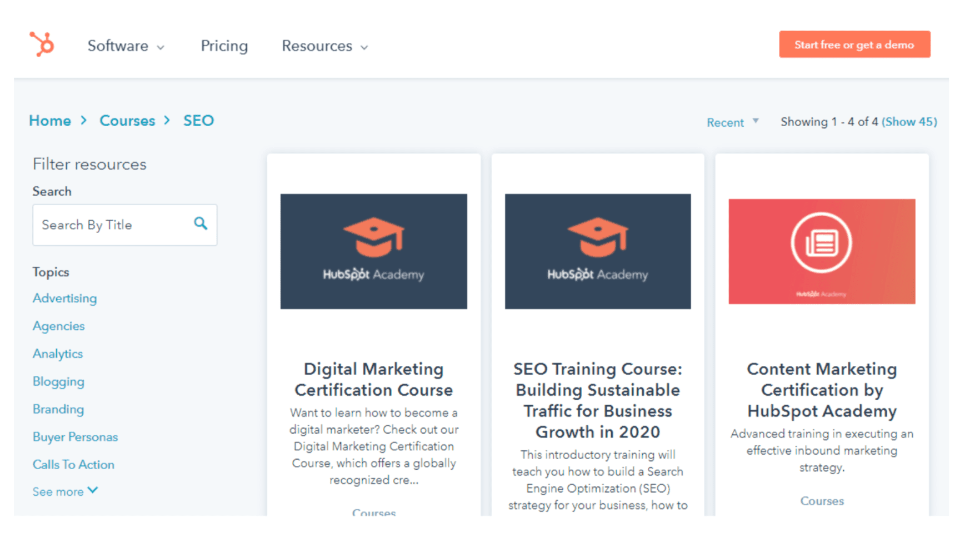Filter by Calls To Action topic

(73, 465)
